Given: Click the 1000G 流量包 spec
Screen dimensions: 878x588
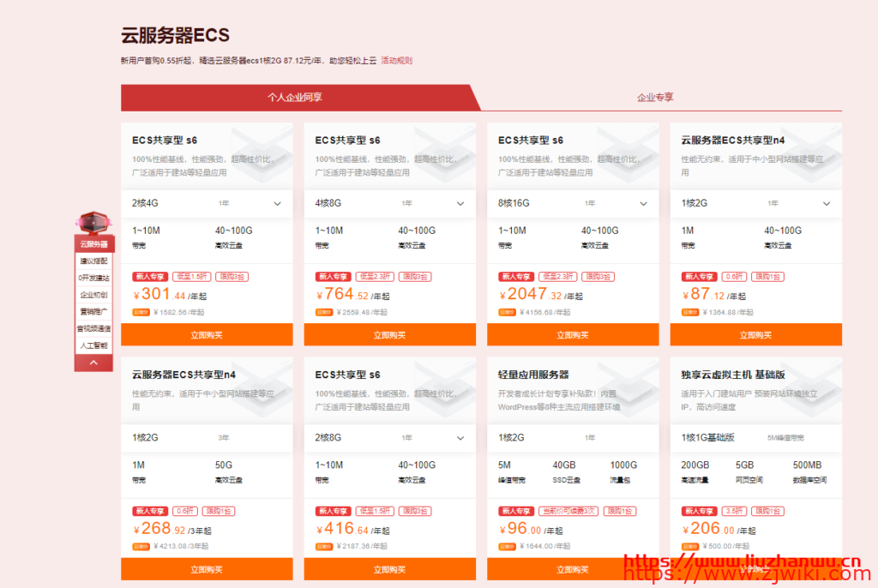Looking at the screenshot, I should click(x=623, y=471).
